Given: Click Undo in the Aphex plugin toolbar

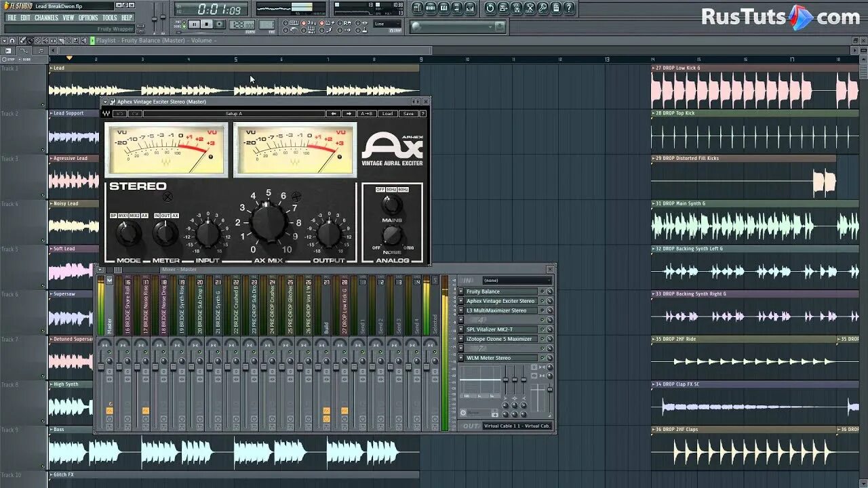Looking at the screenshot, I should point(119,114).
